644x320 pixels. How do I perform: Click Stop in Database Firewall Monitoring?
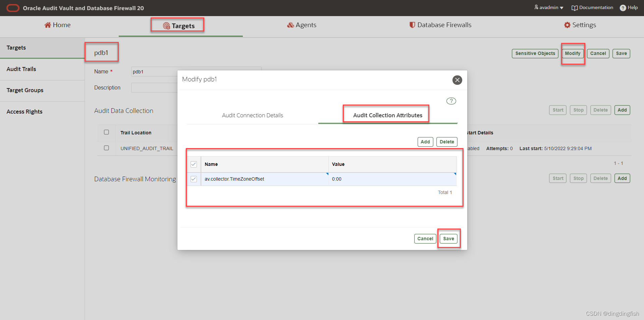pyautogui.click(x=578, y=178)
